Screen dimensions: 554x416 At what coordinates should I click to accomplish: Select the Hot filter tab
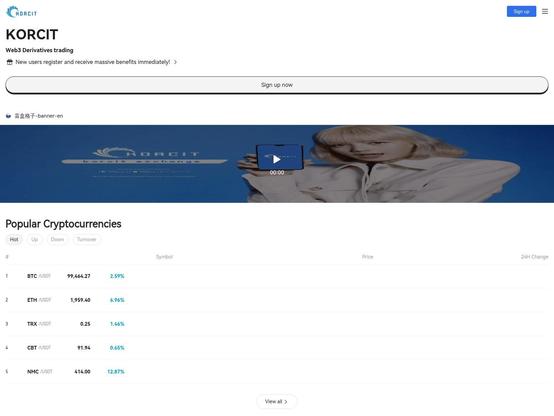(14, 240)
